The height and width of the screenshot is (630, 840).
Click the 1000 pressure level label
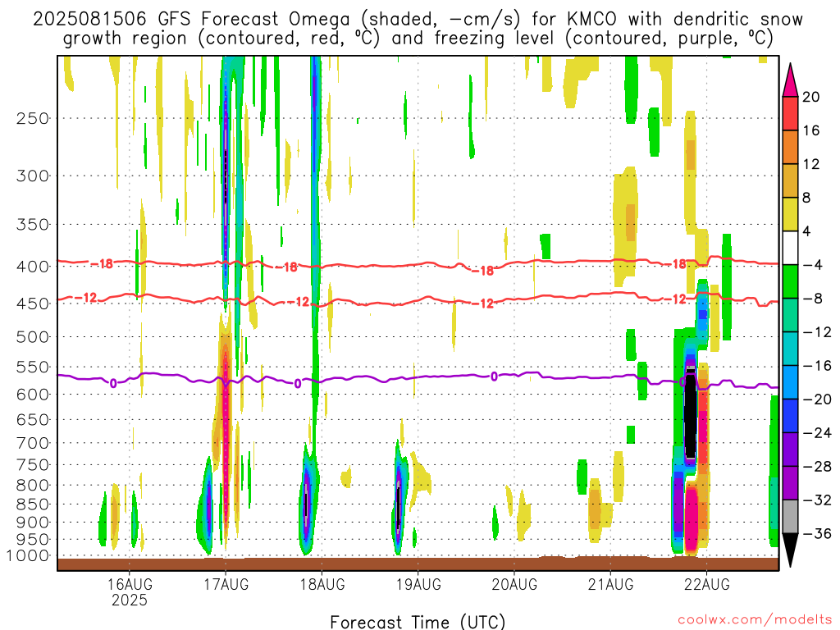pos(28,556)
